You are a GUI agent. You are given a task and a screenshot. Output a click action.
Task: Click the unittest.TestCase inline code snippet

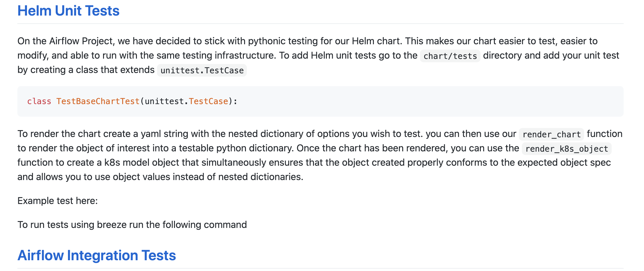tap(202, 70)
